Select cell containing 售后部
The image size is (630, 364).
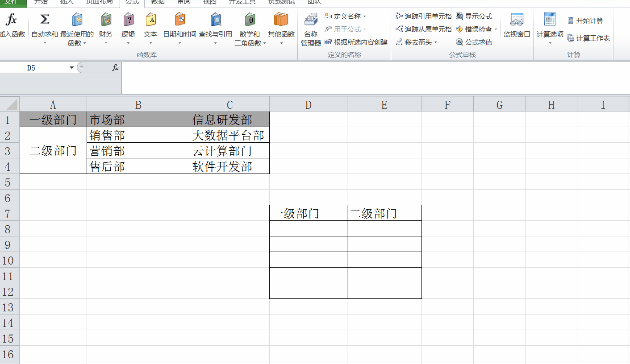click(138, 166)
